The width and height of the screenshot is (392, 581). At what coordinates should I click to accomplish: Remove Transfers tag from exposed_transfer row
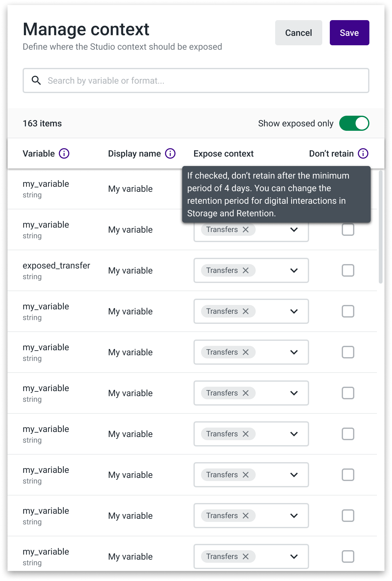(x=246, y=270)
